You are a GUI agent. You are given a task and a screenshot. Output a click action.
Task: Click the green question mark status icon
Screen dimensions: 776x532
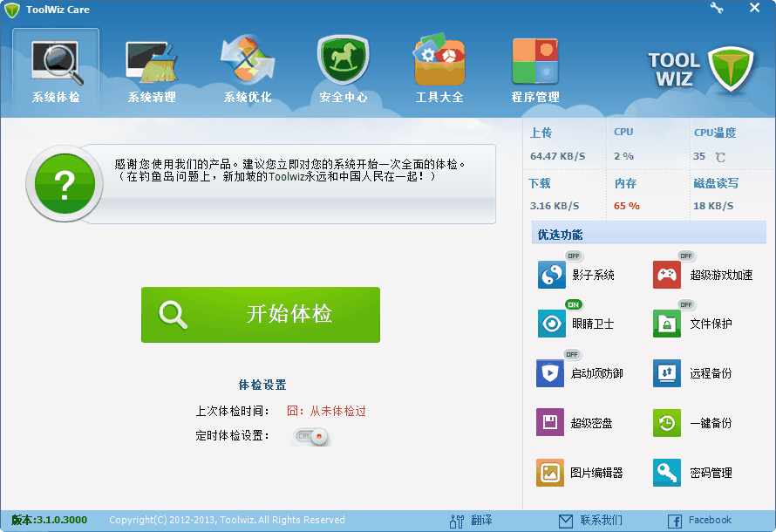coord(65,184)
